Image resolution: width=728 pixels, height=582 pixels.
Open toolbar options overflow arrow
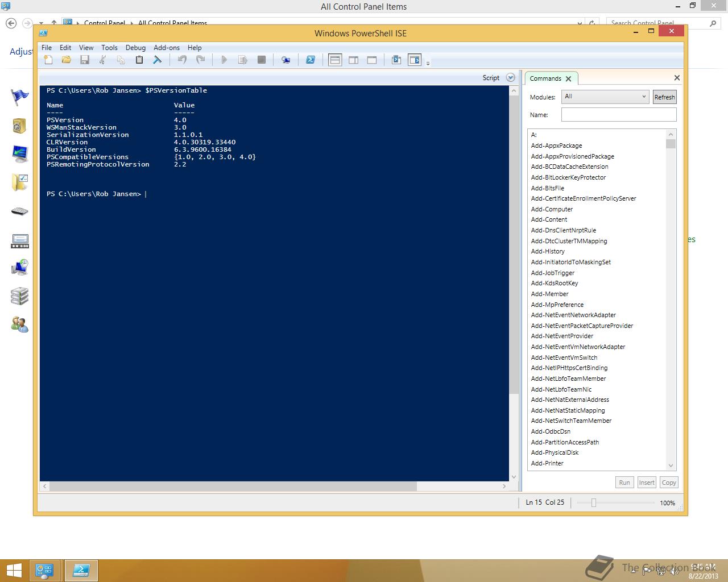click(428, 63)
